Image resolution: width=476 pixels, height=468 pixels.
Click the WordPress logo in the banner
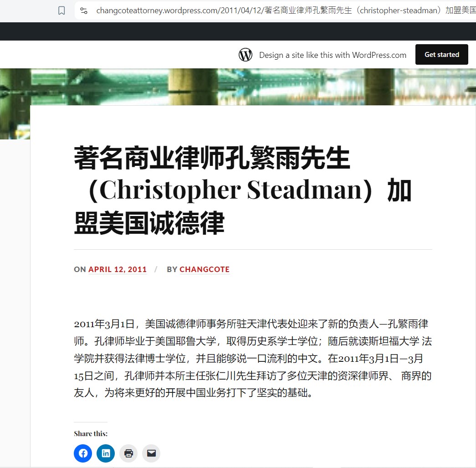point(245,55)
